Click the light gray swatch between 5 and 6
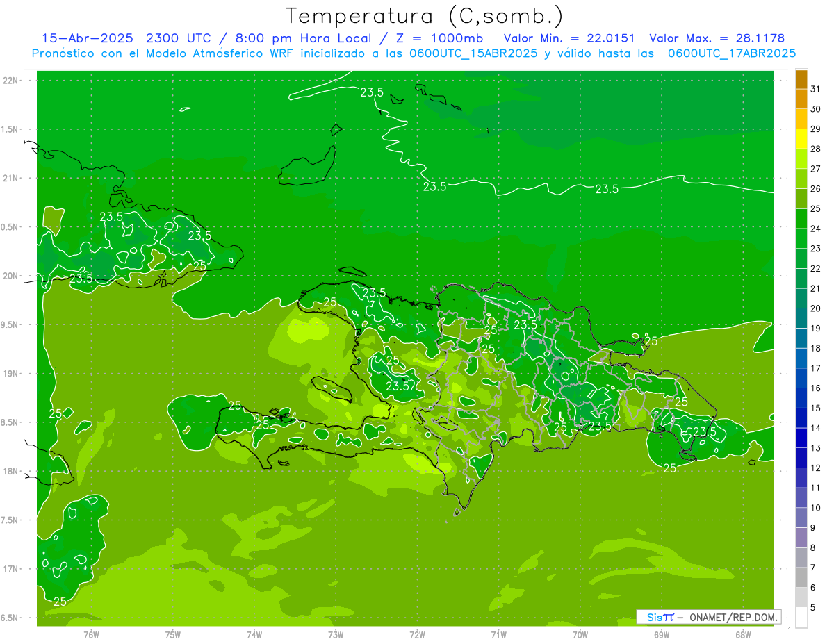This screenshot has height=644, width=834. 801,597
